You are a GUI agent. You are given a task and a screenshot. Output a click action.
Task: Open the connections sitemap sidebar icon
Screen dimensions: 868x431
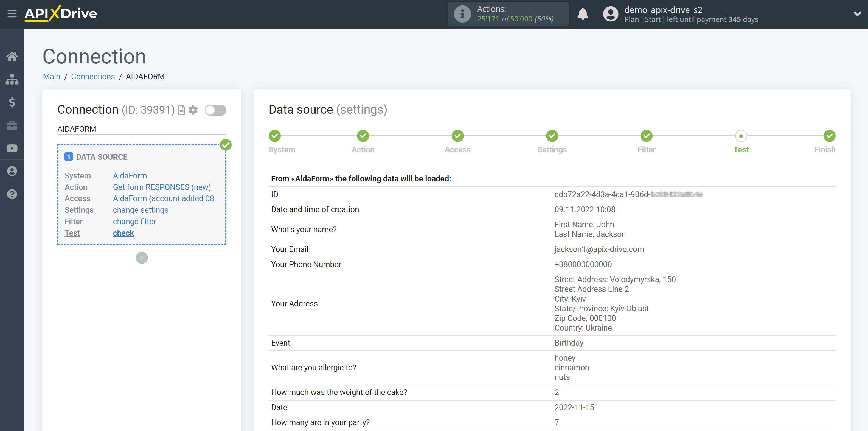coord(12,80)
